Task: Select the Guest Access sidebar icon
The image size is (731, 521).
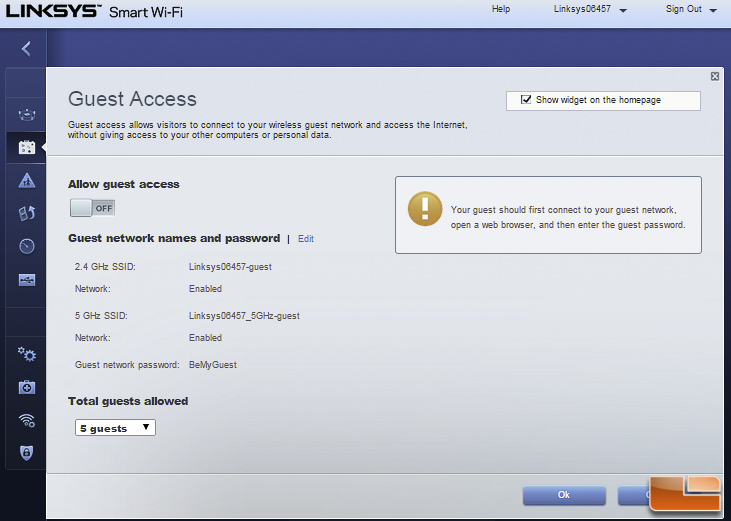Action: click(x=27, y=147)
